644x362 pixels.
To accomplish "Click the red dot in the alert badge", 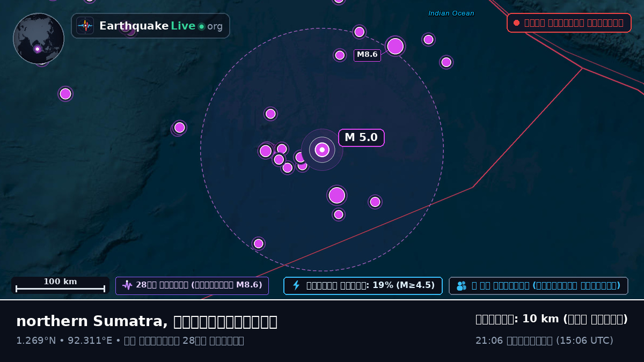I will [516, 23].
